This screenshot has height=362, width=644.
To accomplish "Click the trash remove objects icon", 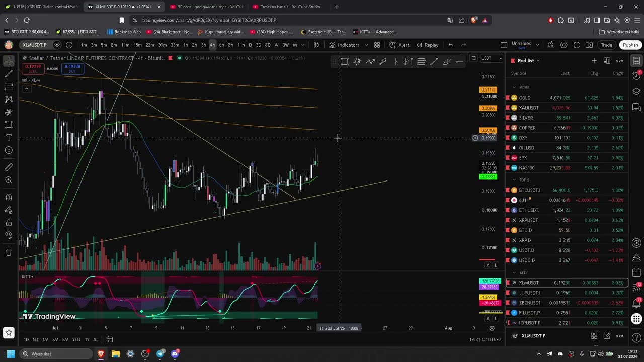I will point(9,252).
